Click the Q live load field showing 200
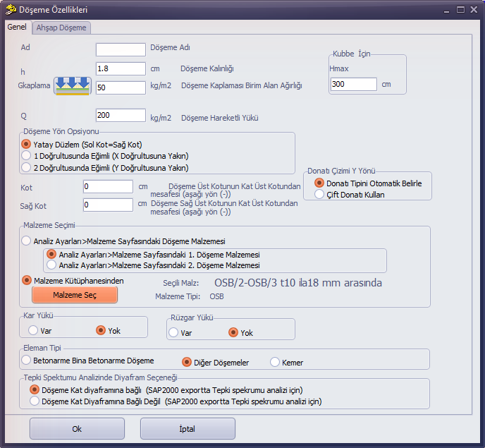The width and height of the screenshot is (485, 448). pyautogui.click(x=121, y=115)
